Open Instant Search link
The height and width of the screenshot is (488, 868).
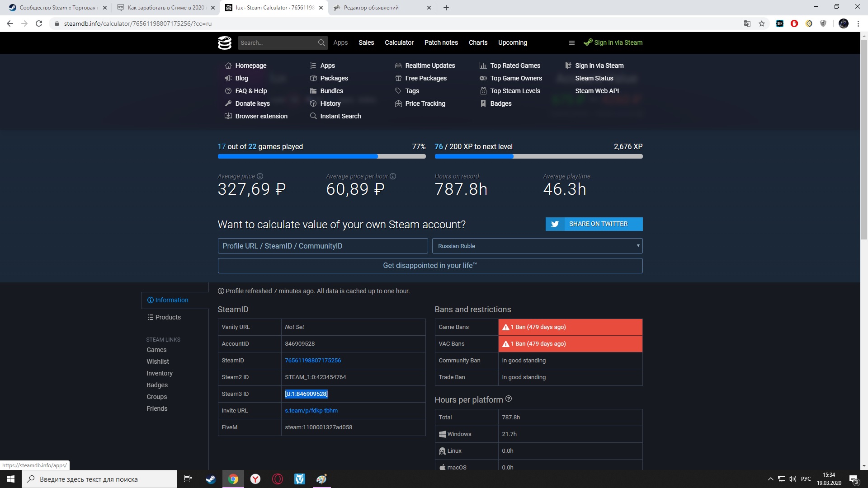pyautogui.click(x=335, y=116)
